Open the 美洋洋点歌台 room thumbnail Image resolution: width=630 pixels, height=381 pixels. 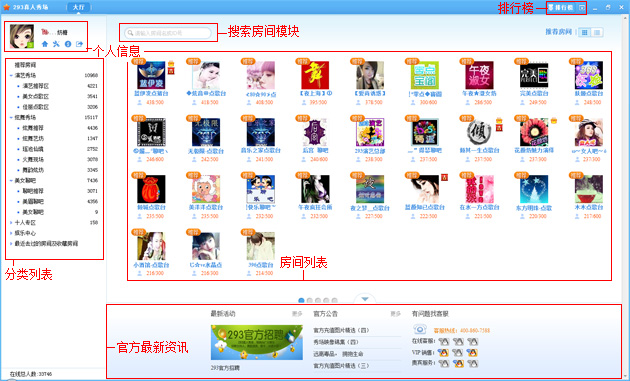click(x=206, y=189)
